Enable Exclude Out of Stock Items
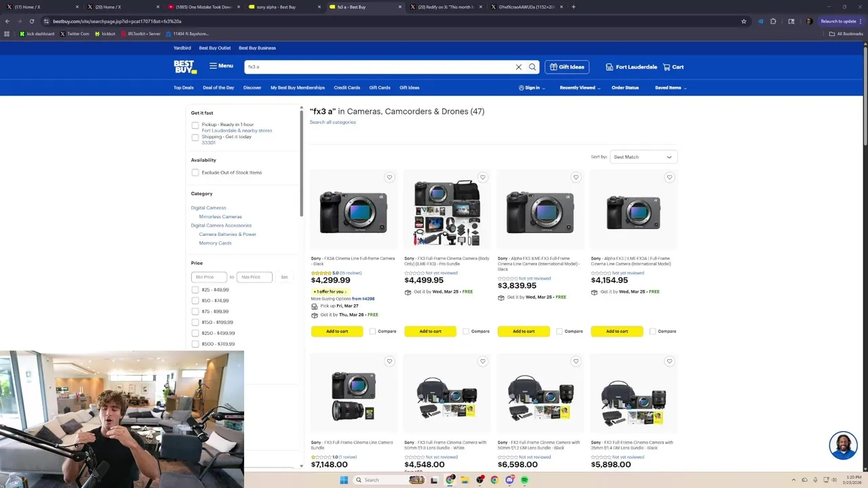This screenshot has height=488, width=868. (x=195, y=173)
